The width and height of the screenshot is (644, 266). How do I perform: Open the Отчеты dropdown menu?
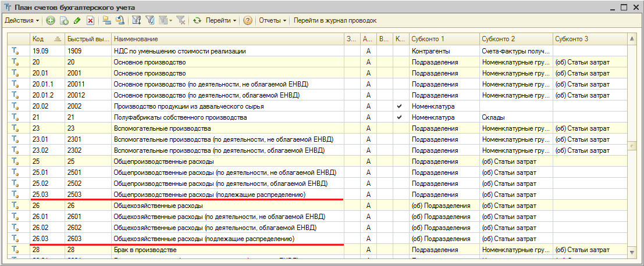(x=272, y=20)
